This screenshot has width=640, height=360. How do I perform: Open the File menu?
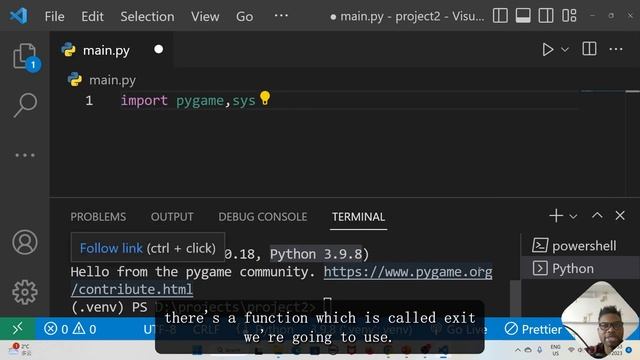tap(54, 16)
